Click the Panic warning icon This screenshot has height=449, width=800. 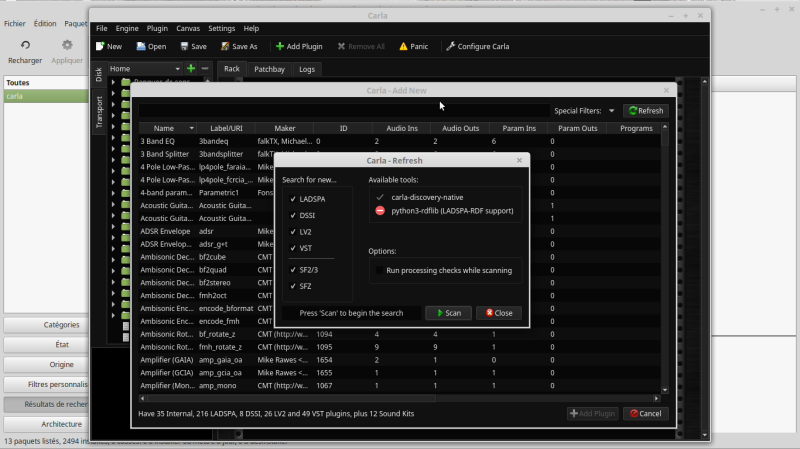[x=403, y=46]
